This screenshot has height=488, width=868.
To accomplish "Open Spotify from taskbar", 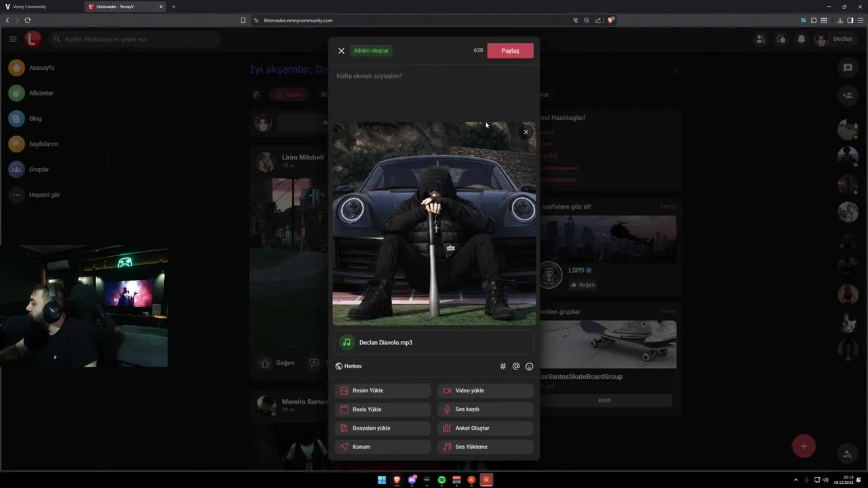I will pyautogui.click(x=441, y=480).
